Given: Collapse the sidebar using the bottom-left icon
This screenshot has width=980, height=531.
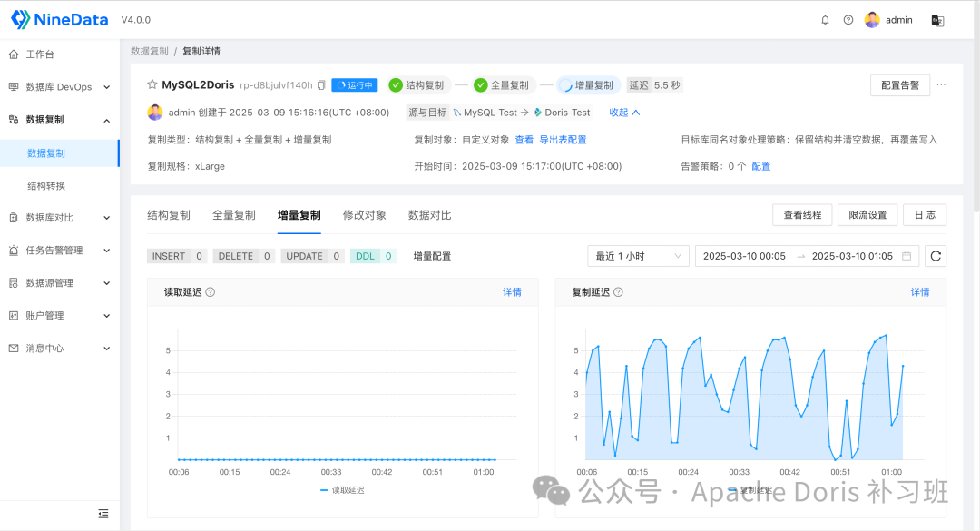Looking at the screenshot, I should coord(103,514).
